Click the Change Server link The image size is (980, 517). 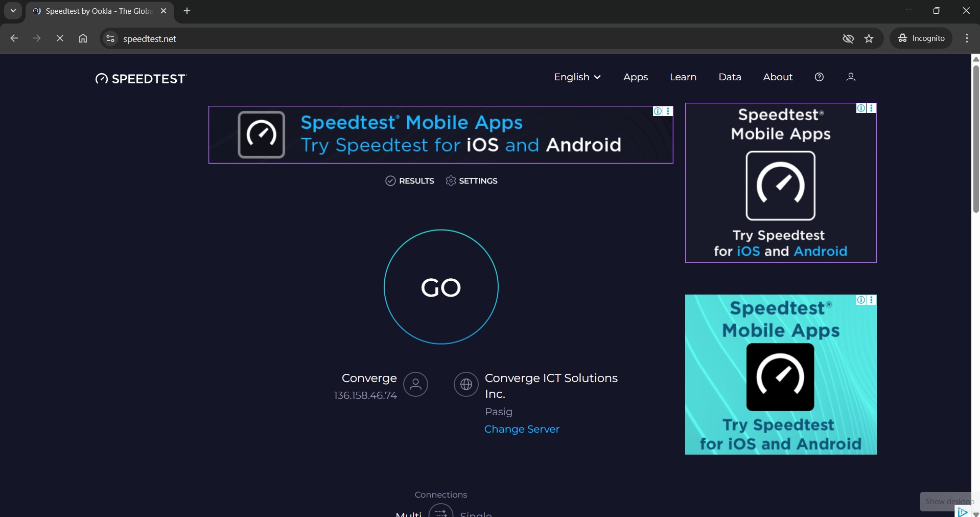[x=522, y=429]
